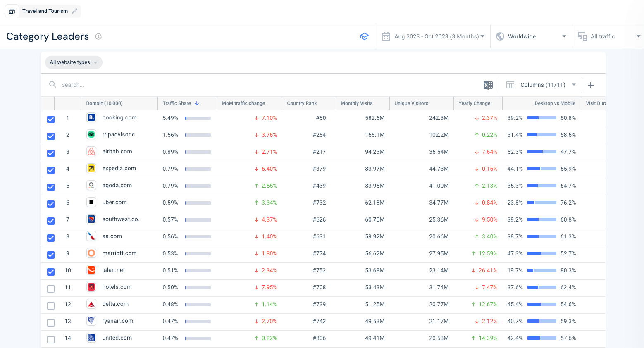The width and height of the screenshot is (644, 348).
Task: Open Columns (11/11) selector
Action: click(540, 85)
